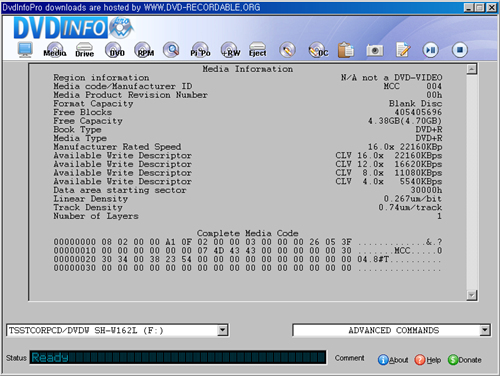
Task: Click the Donate button
Action: pos(465,360)
